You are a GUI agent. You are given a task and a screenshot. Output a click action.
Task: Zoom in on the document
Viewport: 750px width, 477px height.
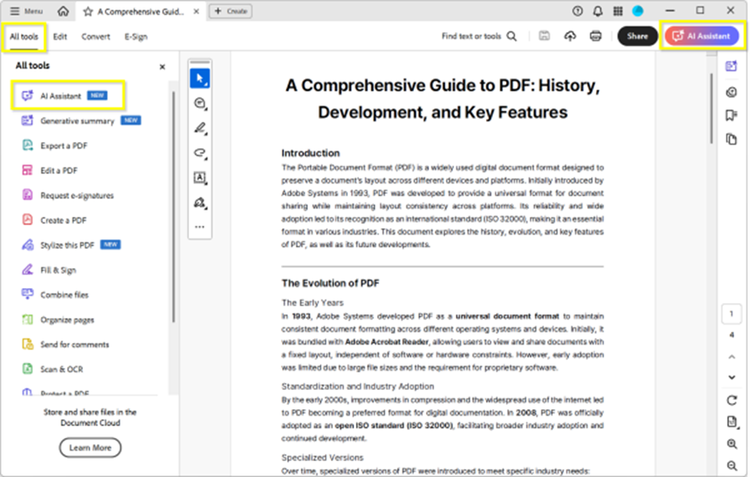(732, 444)
